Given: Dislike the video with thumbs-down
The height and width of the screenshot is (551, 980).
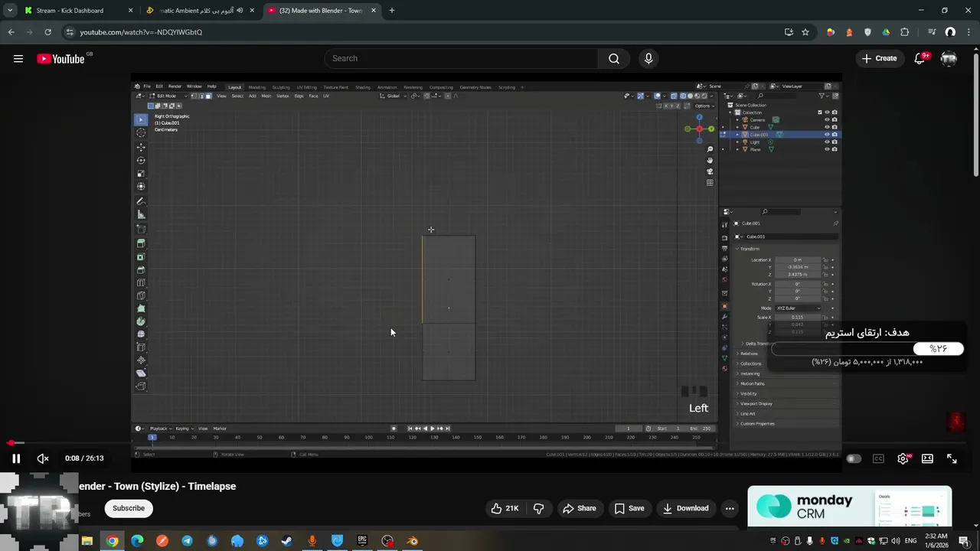Looking at the screenshot, I should [538, 508].
